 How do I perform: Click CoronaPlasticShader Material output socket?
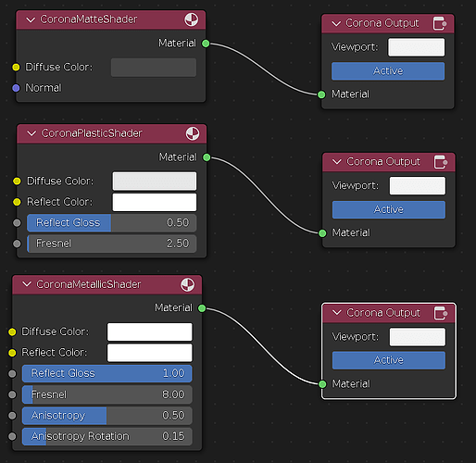[207, 157]
